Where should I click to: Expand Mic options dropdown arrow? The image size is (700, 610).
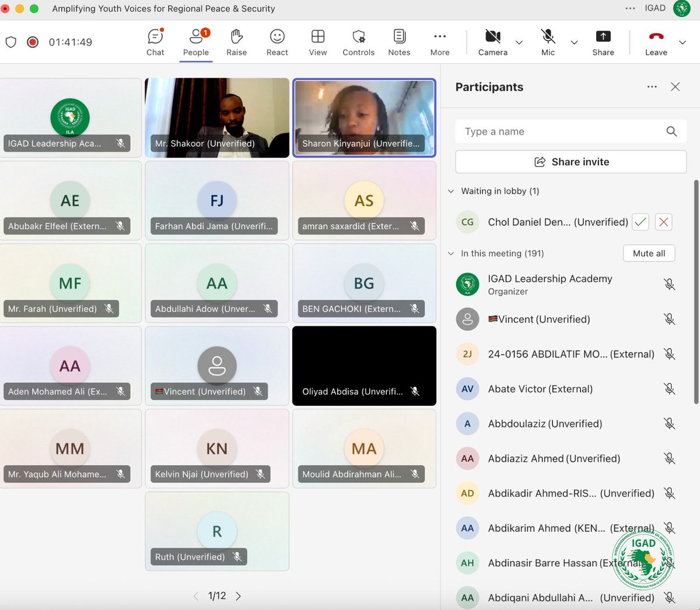[x=574, y=42]
